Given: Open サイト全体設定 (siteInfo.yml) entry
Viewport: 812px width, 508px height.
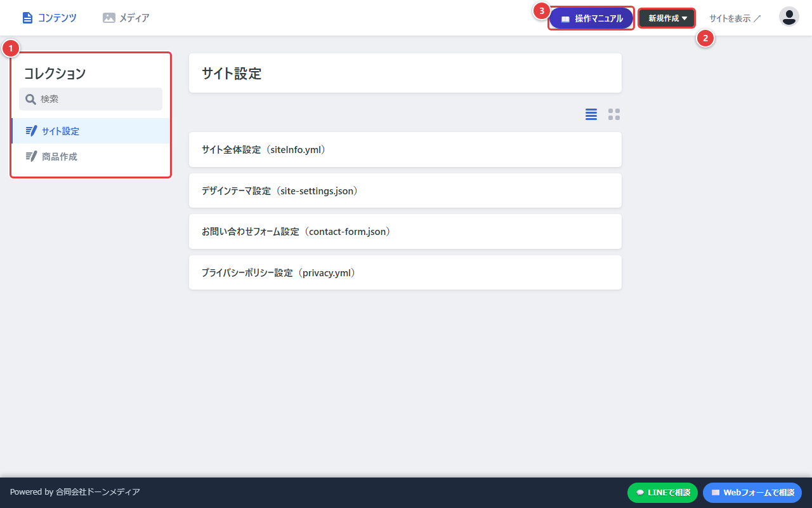Looking at the screenshot, I should [x=405, y=150].
